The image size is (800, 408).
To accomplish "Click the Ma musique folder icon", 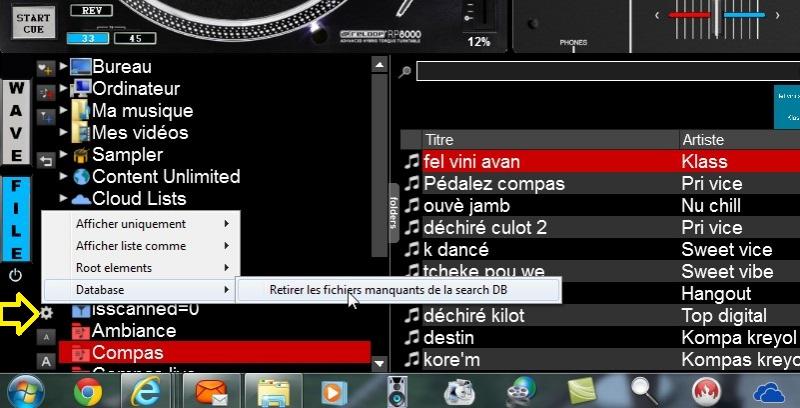I will pos(81,111).
